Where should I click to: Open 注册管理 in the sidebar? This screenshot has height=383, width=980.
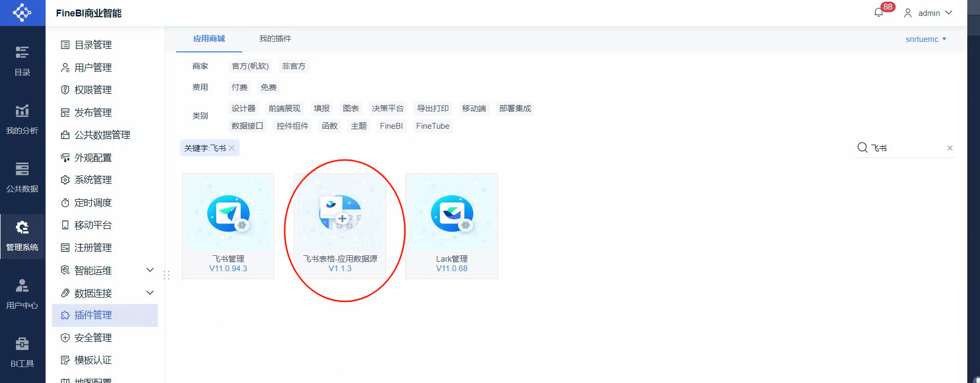(105, 247)
